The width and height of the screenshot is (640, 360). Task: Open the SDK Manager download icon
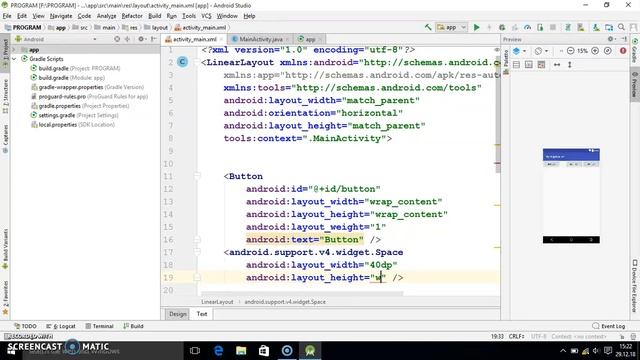(596, 27)
